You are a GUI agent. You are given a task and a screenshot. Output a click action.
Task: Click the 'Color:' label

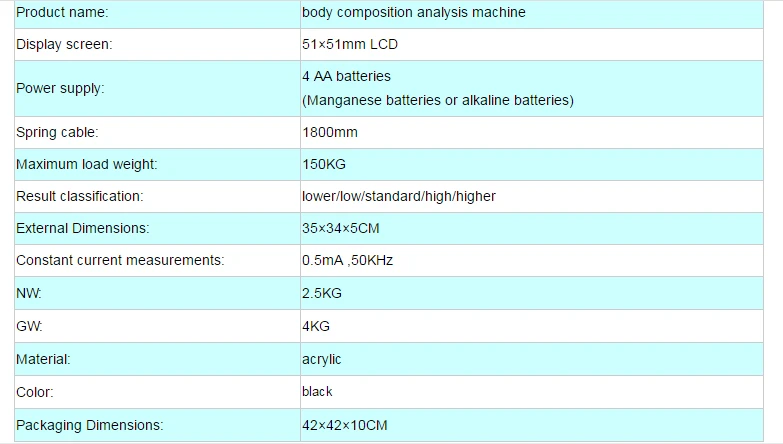pyautogui.click(x=34, y=392)
